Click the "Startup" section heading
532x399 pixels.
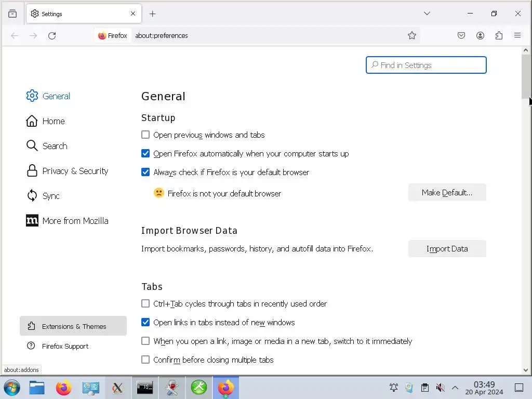(x=158, y=118)
